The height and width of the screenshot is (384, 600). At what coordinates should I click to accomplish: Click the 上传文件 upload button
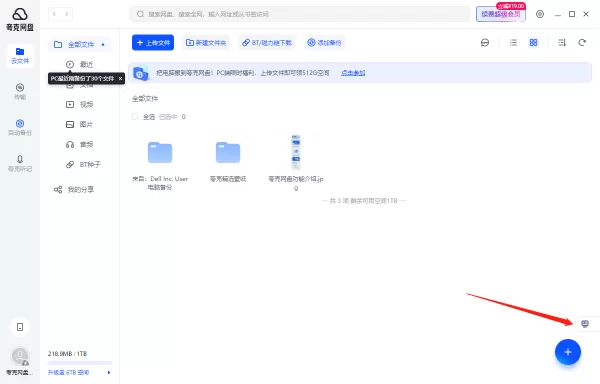153,42
